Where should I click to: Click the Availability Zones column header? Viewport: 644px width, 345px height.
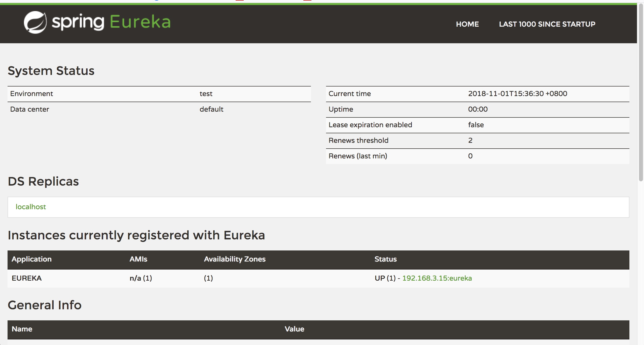click(235, 259)
